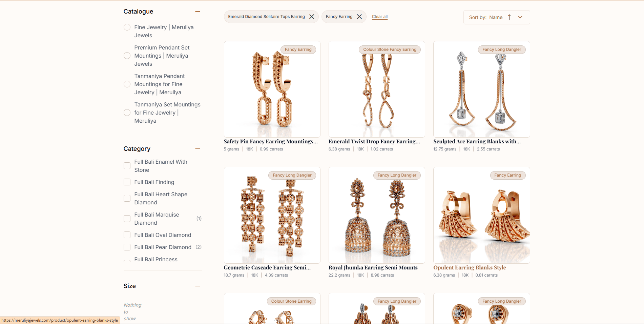This screenshot has width=644, height=324.
Task: Collapse the Size filter section
Action: (x=198, y=286)
